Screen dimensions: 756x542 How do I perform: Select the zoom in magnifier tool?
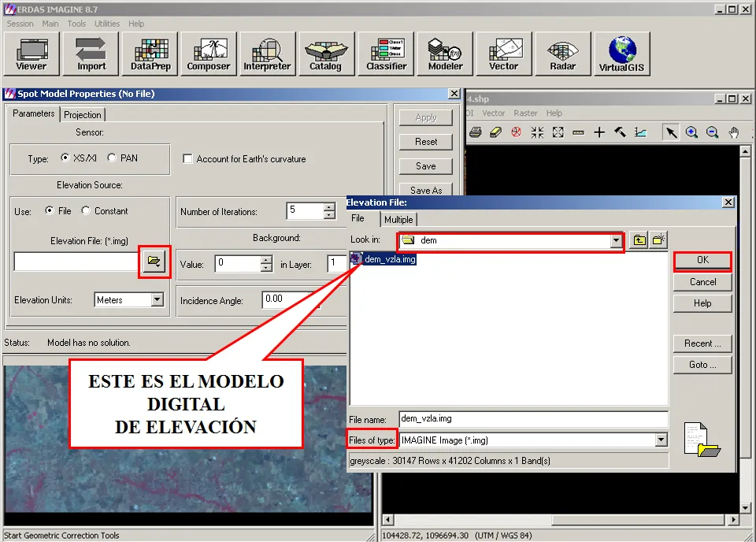coord(692,132)
